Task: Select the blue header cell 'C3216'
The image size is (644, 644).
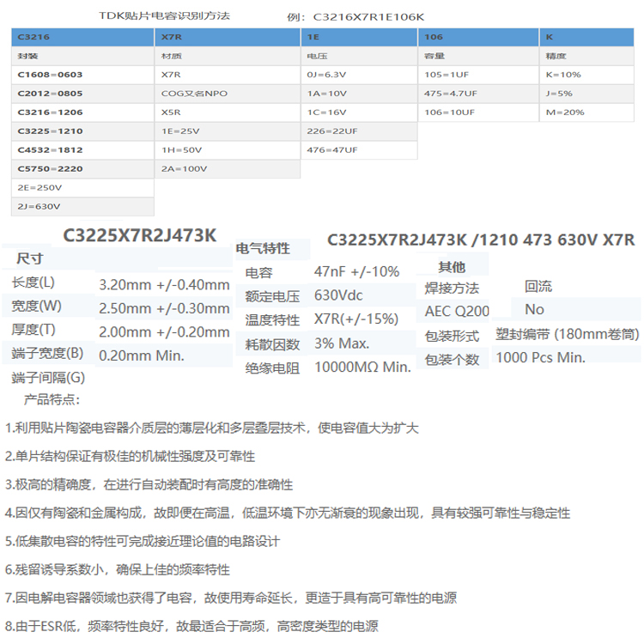Action: 82,37
